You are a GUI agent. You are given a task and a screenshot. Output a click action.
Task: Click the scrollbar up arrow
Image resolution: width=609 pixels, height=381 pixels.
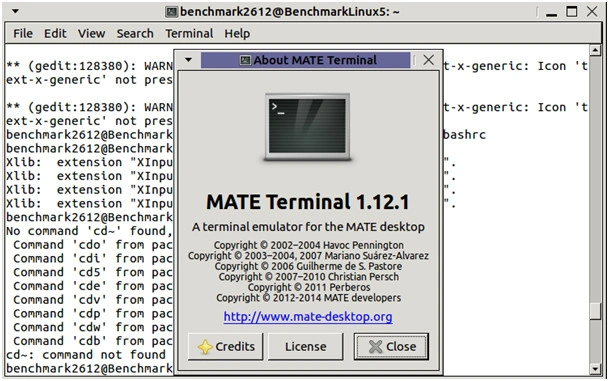[x=595, y=50]
